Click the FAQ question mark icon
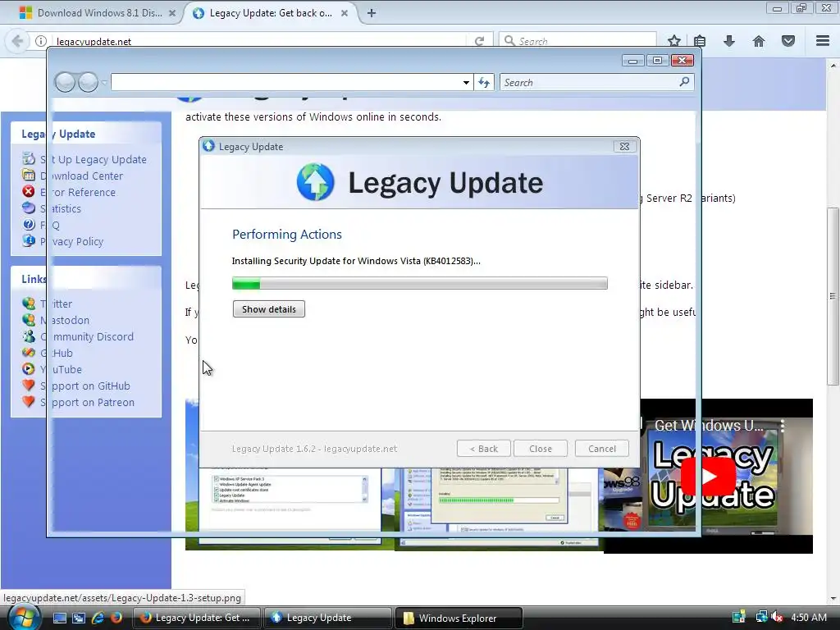 (29, 225)
